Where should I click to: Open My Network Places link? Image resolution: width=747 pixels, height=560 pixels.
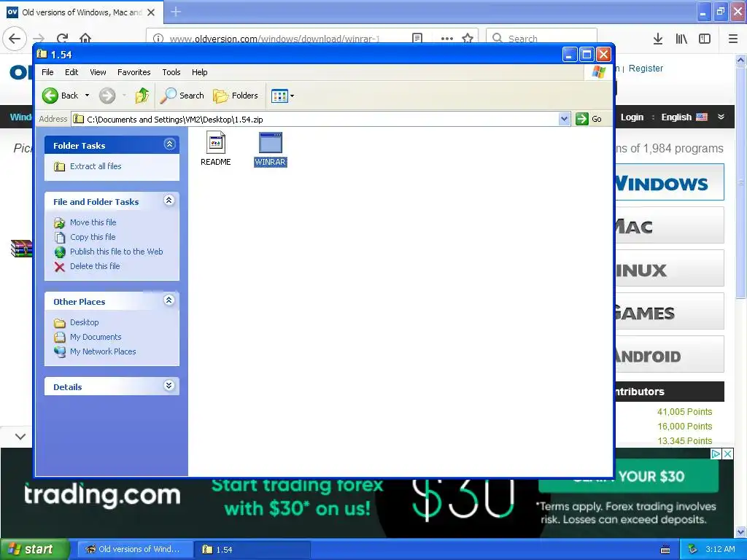(x=103, y=351)
